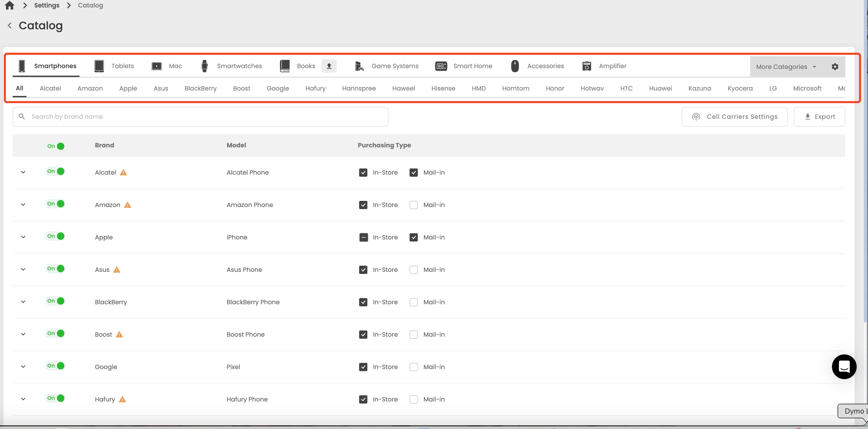Click the Smartphones category phone icon
868x429 pixels.
tap(22, 66)
